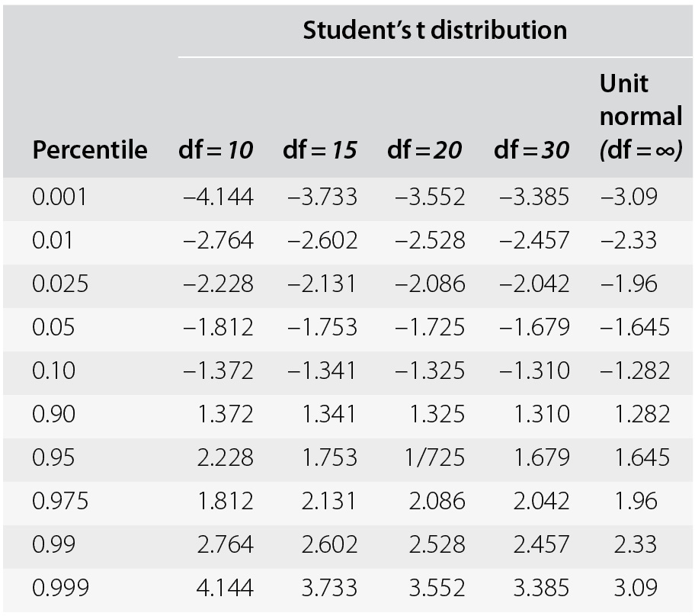Click the "Student's t distribution" header
The height and width of the screenshot is (616, 695).
[x=434, y=30]
